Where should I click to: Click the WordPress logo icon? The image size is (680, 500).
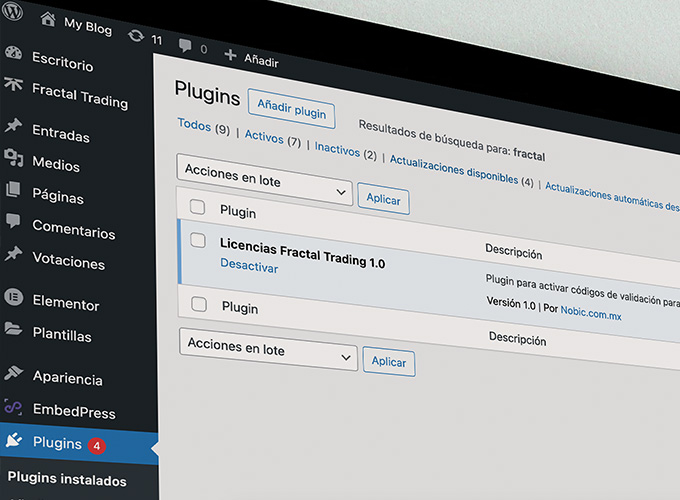coord(12,10)
